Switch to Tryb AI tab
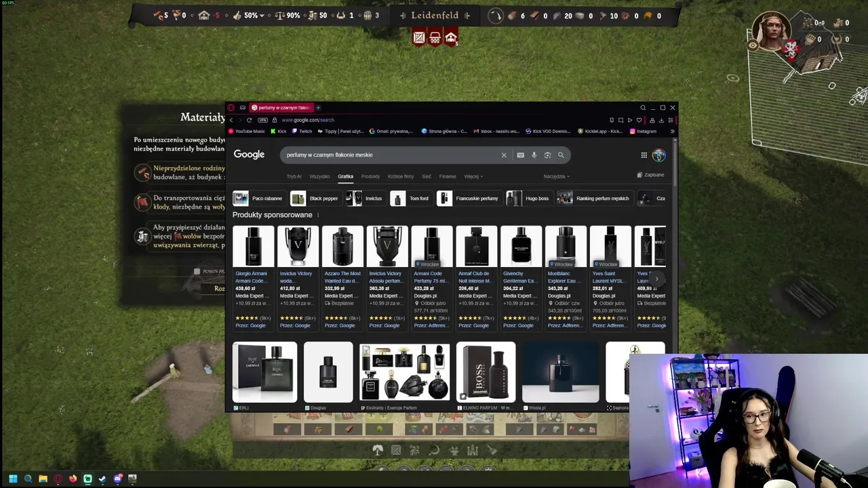 (294, 176)
